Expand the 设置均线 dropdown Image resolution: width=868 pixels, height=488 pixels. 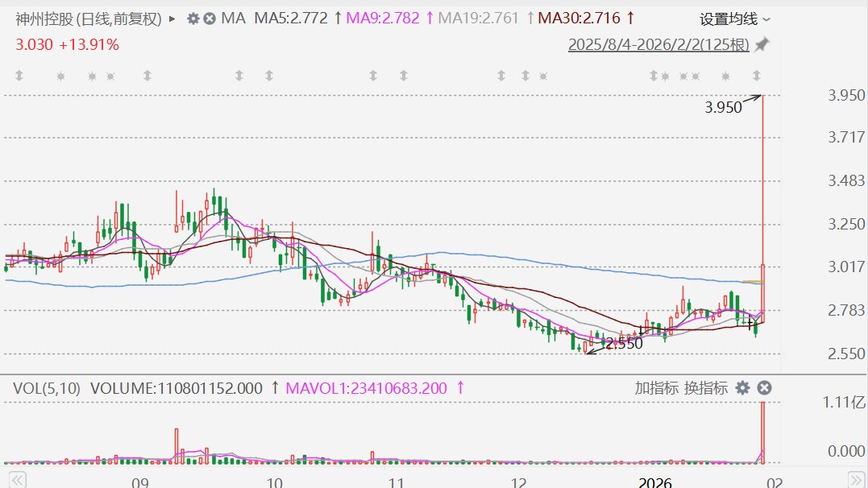pyautogui.click(x=734, y=19)
